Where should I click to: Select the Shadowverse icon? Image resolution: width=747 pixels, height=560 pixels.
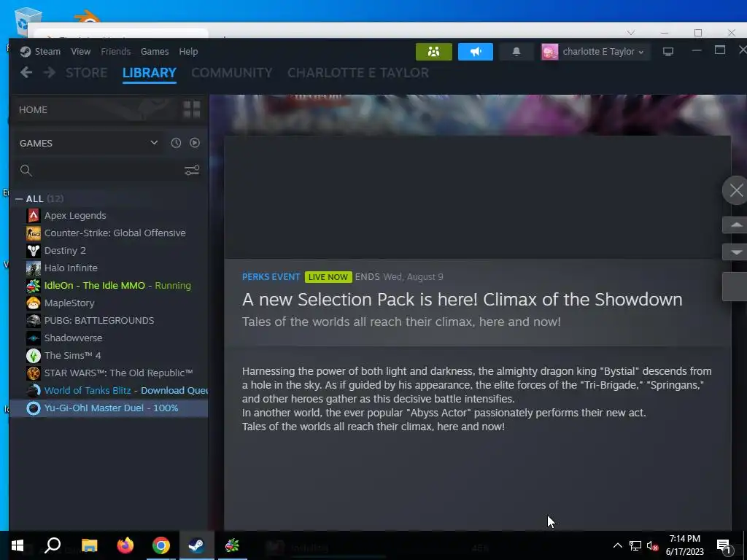pyautogui.click(x=34, y=338)
